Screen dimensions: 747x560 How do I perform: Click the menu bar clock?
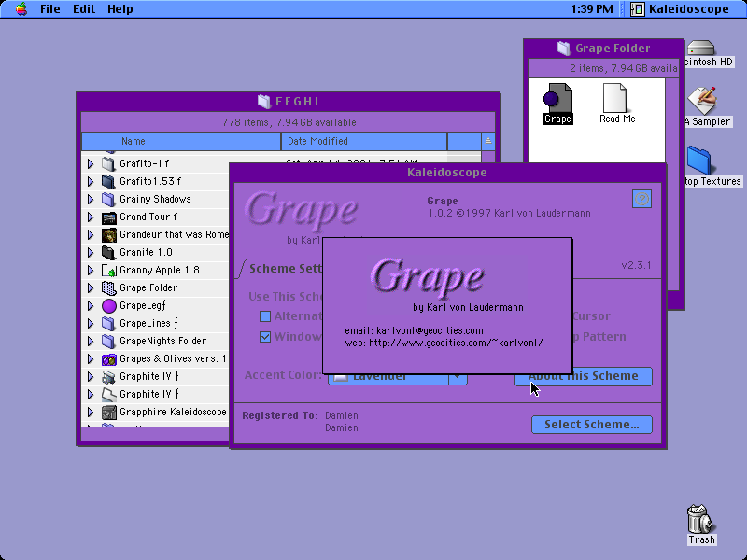pos(592,9)
